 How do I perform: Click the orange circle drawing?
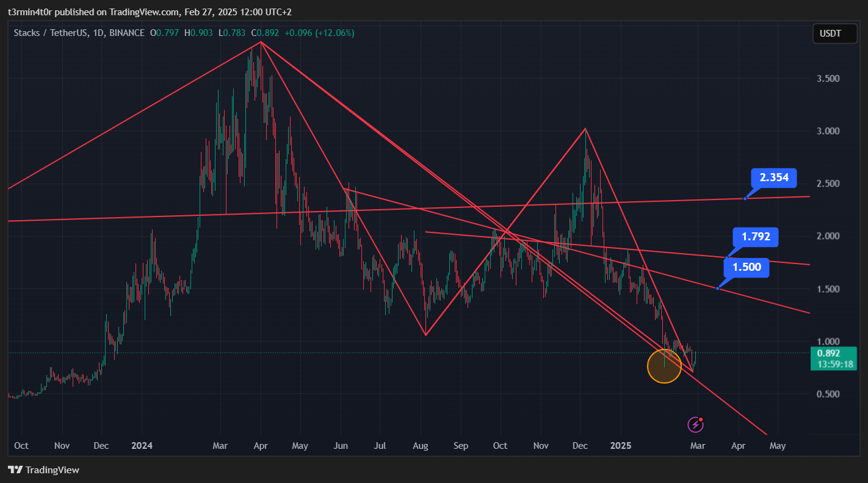pyautogui.click(x=664, y=366)
